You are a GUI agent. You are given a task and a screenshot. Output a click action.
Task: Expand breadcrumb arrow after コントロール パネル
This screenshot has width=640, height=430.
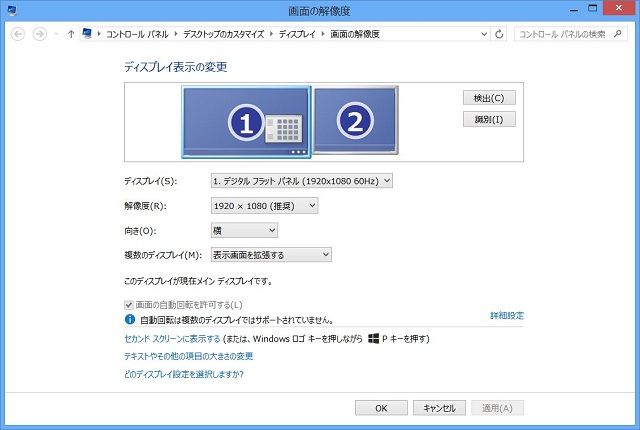pos(176,34)
